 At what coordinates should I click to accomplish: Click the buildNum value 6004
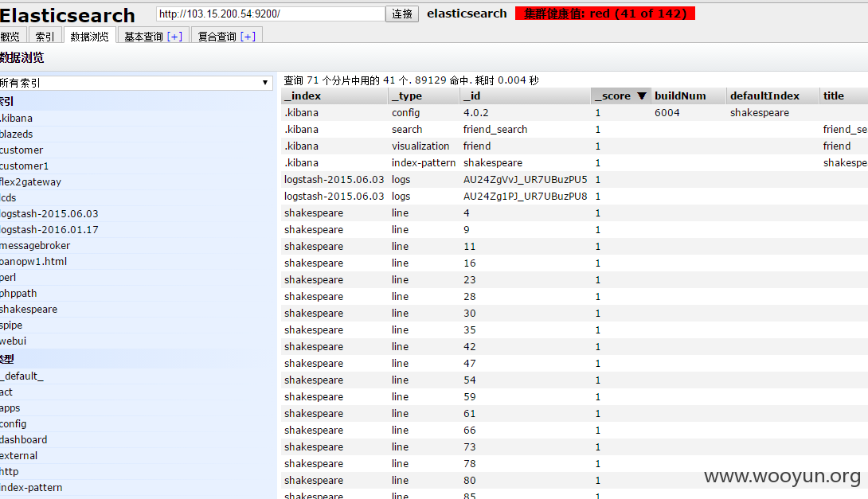(x=667, y=113)
